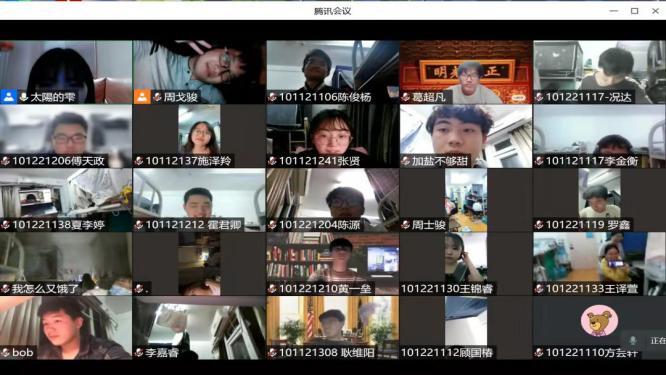Click the microphone icon next to 太陽的零

[24, 97]
